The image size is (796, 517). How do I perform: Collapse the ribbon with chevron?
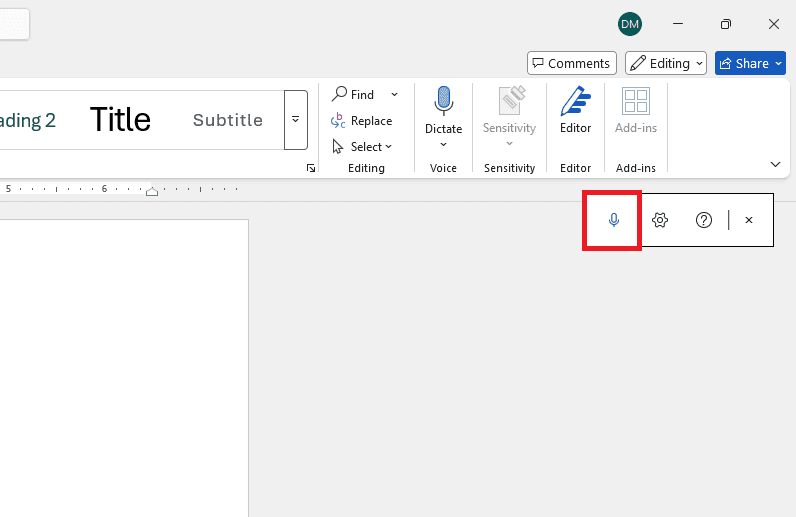(x=775, y=164)
